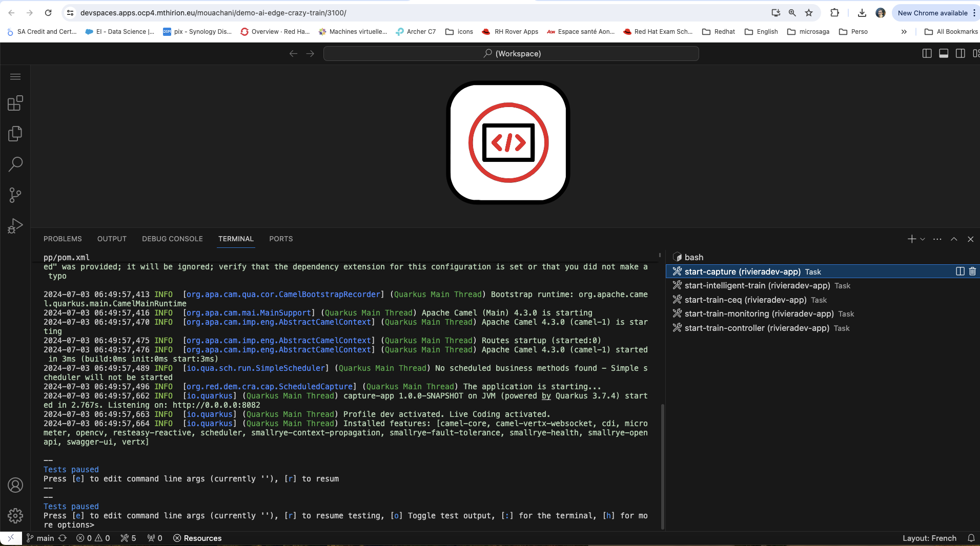Select the start-train-ceq terminal task

pos(745,300)
